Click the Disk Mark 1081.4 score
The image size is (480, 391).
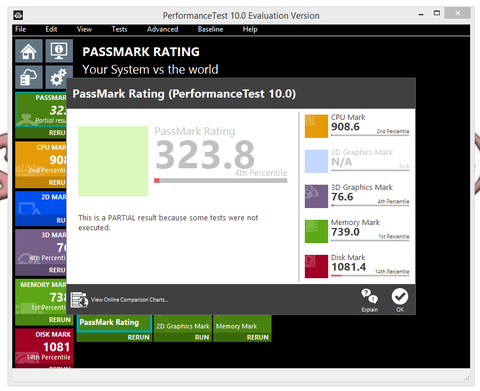348,267
